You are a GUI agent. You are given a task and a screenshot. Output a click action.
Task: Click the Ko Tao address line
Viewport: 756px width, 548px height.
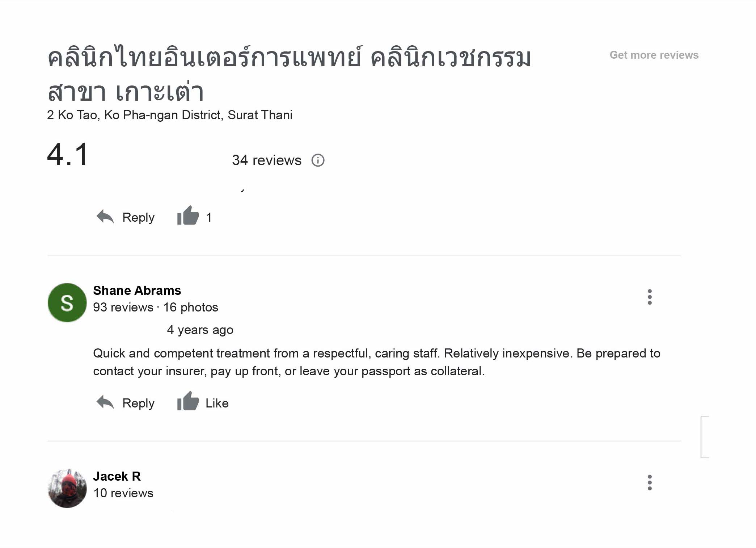[169, 115]
